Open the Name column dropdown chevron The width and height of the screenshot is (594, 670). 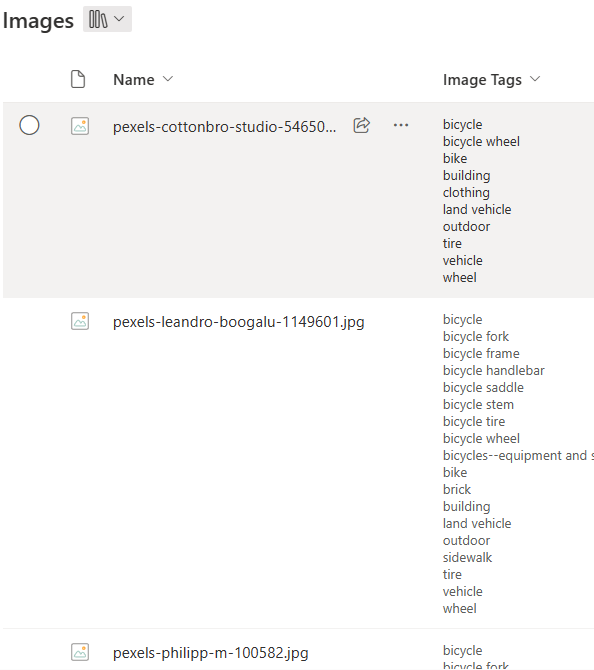click(x=168, y=79)
